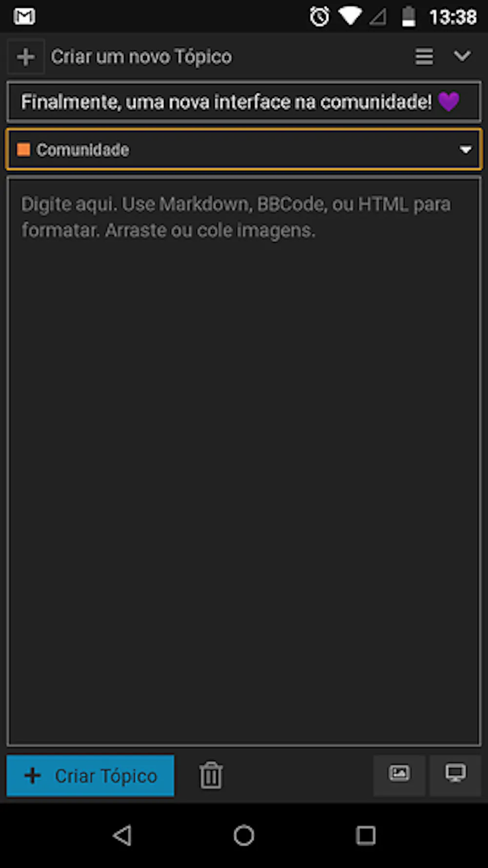This screenshot has height=868, width=488.
Task: Tap the Criar um novo Tópico header text
Action: coord(142,57)
